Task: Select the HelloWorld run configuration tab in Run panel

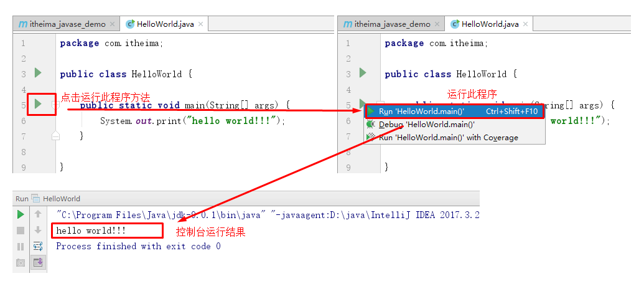Action: [x=56, y=199]
